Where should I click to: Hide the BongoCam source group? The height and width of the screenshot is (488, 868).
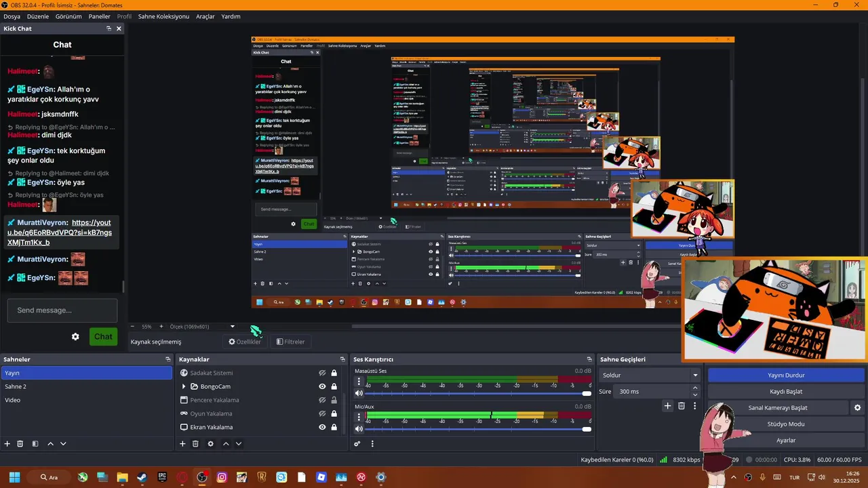[323, 386]
